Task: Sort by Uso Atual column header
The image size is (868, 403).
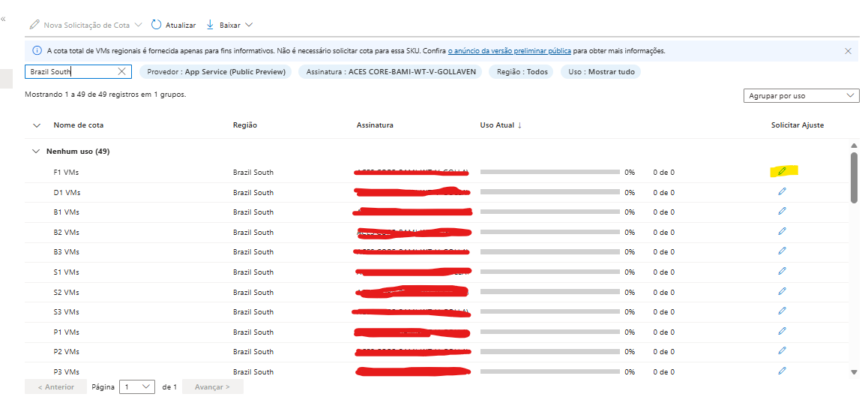Action: (501, 125)
